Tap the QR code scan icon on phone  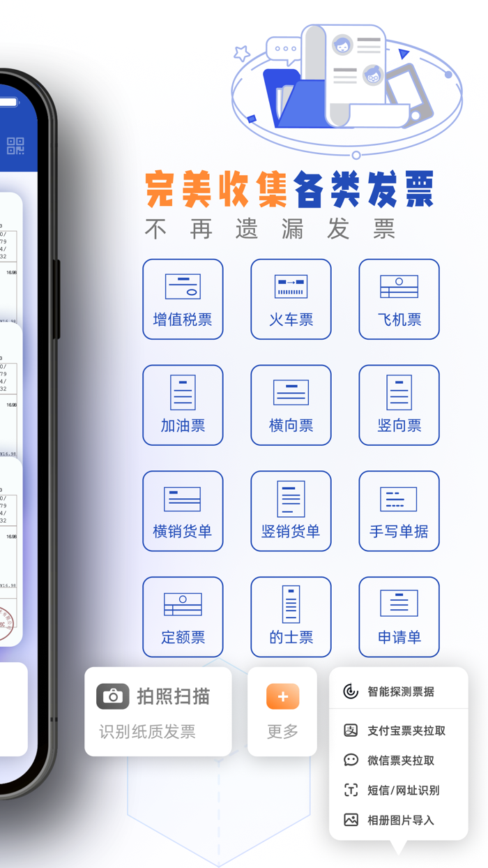point(15,146)
